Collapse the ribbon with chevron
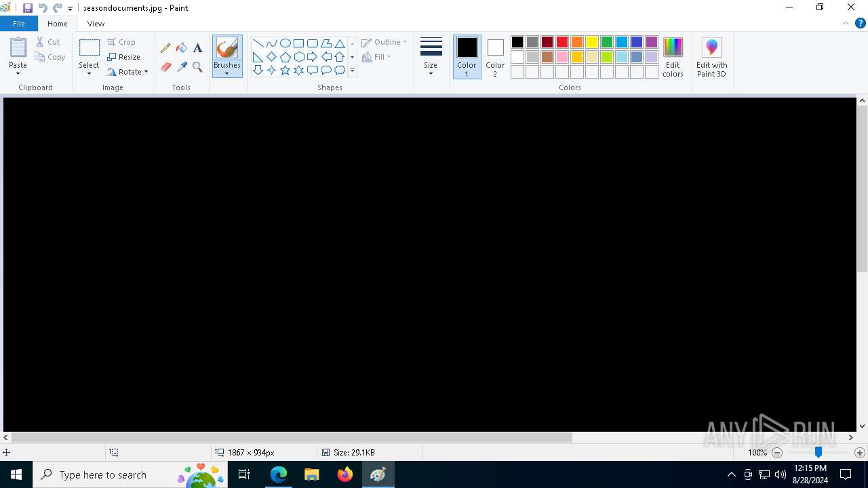The width and height of the screenshot is (868, 488). tap(845, 23)
